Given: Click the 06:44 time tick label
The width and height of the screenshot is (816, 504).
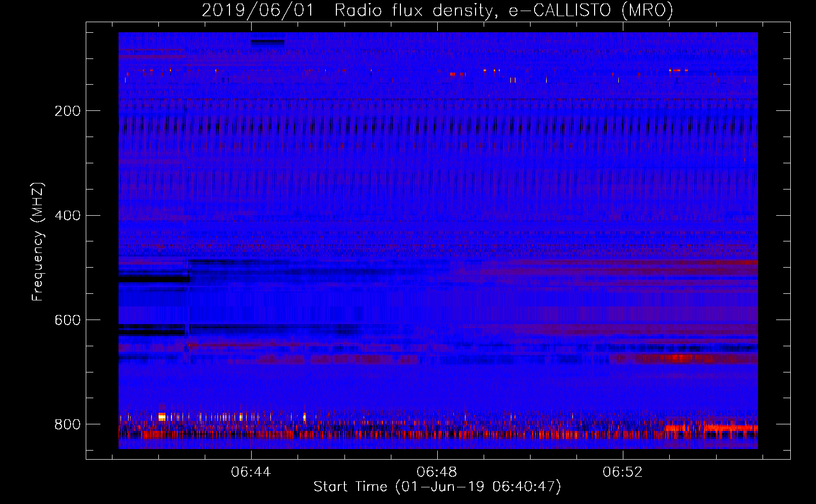Looking at the screenshot, I should coord(251,472).
